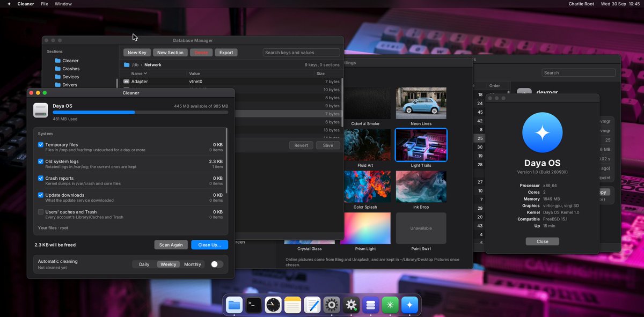Uncheck Old system logs
The image size is (644, 317).
[41, 161]
